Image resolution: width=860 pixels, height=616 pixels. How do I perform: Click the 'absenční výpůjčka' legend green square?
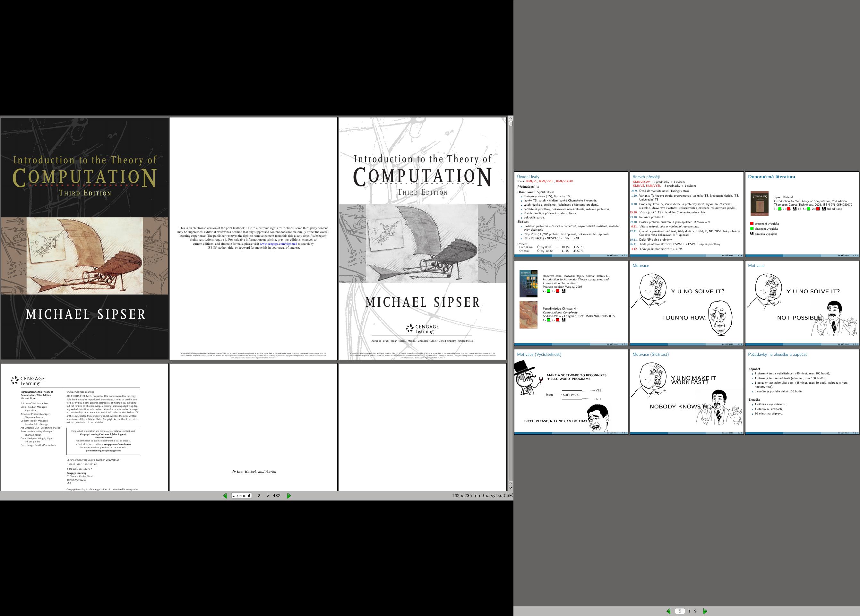tap(752, 228)
